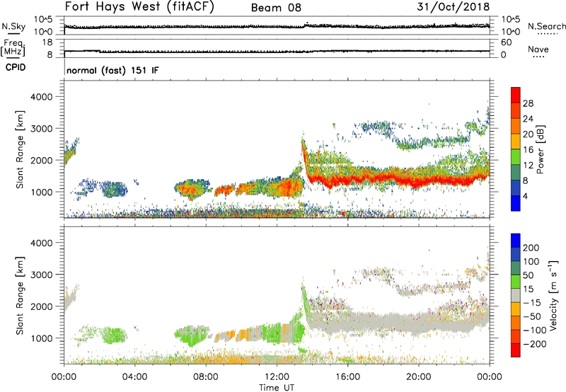
Task: Click the "N.Search" legend label
Action: pyautogui.click(x=546, y=26)
